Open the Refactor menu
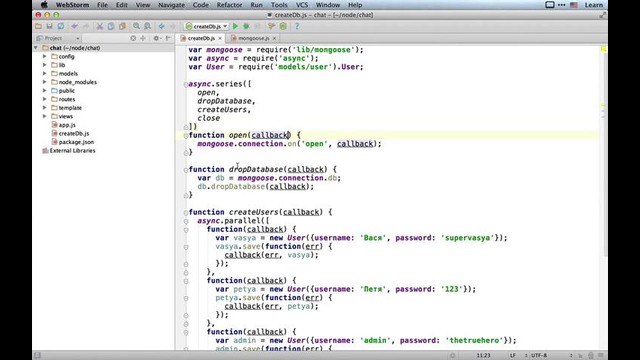 229,5
